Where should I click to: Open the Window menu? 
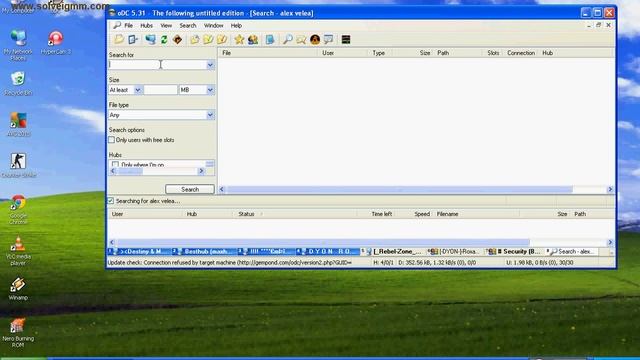pos(213,25)
